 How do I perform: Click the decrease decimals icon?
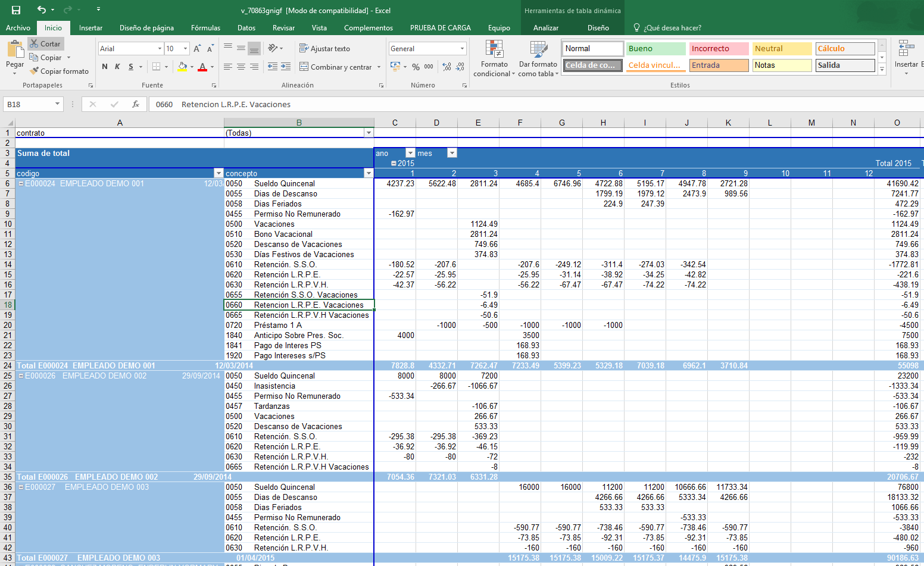coord(460,67)
